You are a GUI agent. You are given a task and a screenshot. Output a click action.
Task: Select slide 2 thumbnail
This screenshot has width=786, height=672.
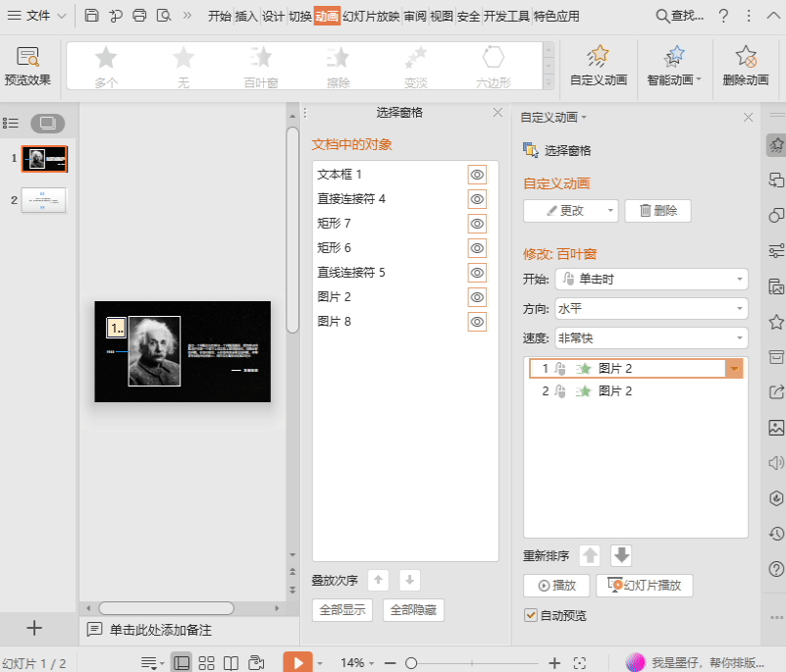43,200
